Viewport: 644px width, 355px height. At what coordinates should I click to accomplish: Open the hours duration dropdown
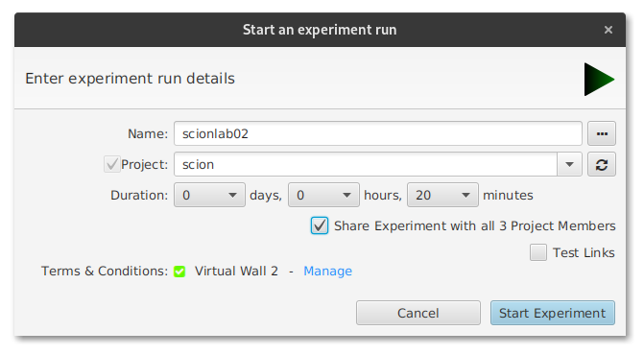click(323, 195)
